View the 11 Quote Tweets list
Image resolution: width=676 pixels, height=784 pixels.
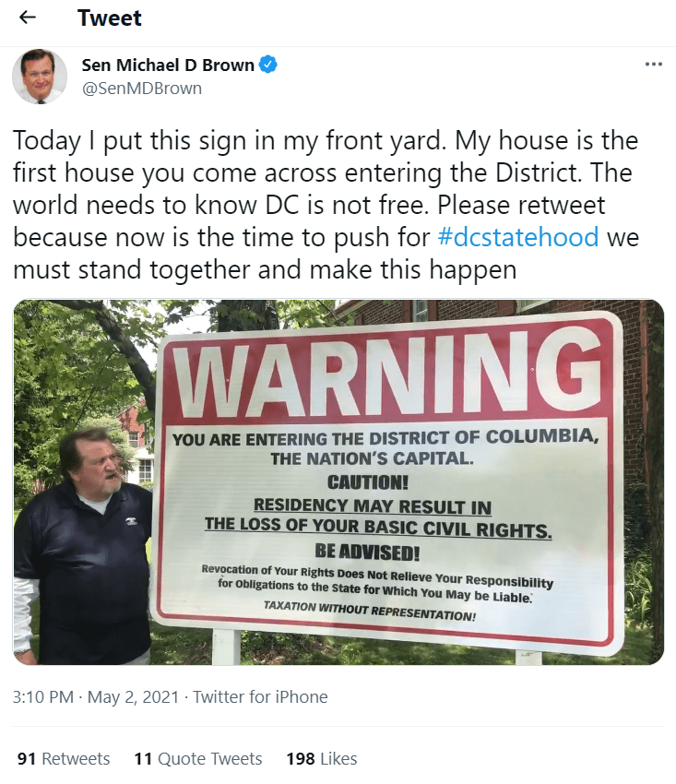tap(198, 758)
